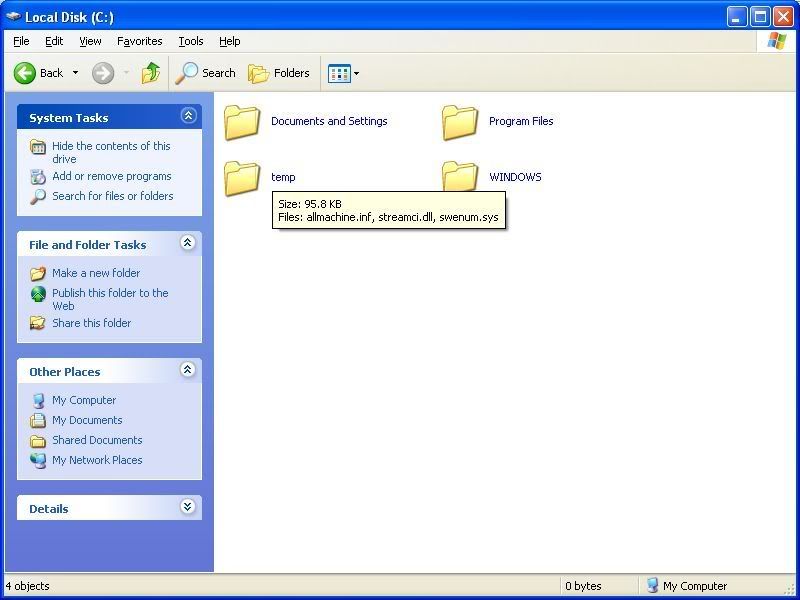This screenshot has width=800, height=600.
Task: Click 'Search for files or folders' link
Action: click(x=113, y=196)
